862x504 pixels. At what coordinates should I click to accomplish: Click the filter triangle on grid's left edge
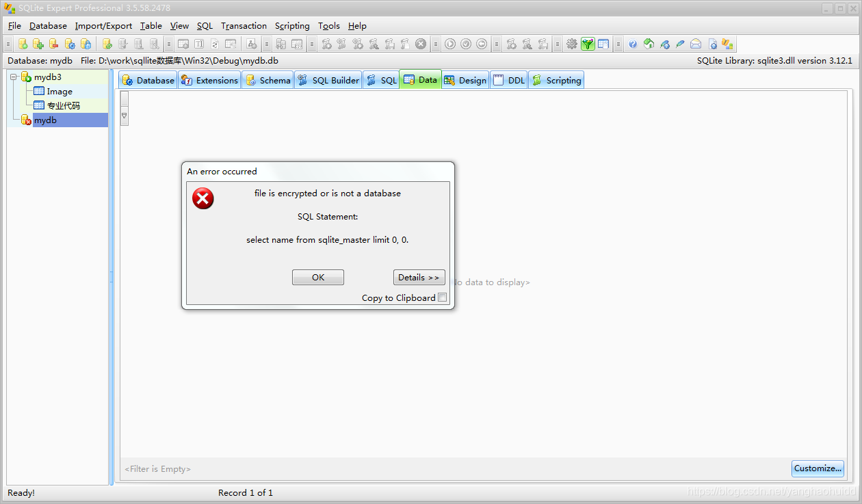click(125, 116)
